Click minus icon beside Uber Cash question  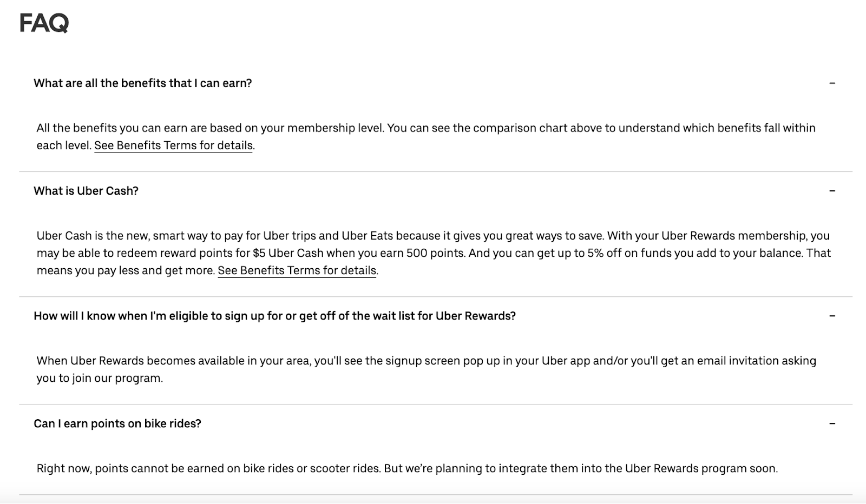[x=832, y=191]
